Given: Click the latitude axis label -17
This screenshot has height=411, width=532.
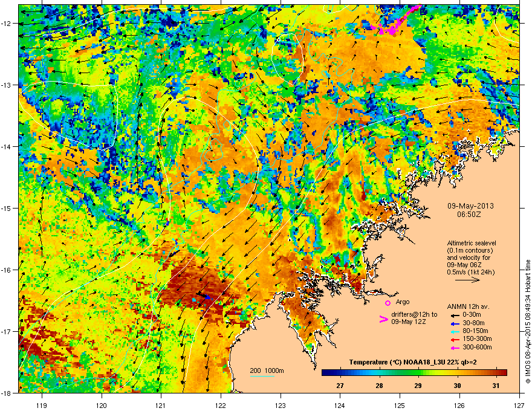Looking at the screenshot, I should (6, 331).
